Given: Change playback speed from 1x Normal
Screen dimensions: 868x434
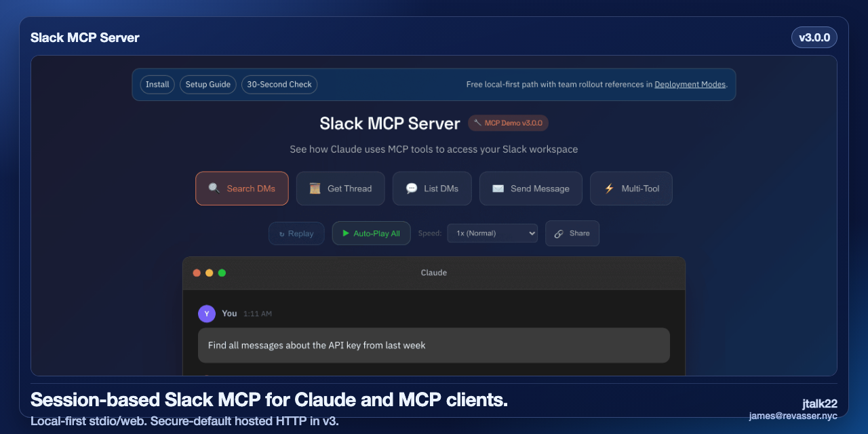Looking at the screenshot, I should click(492, 233).
